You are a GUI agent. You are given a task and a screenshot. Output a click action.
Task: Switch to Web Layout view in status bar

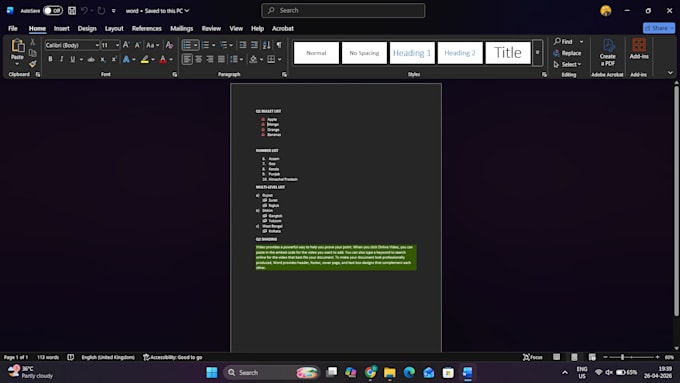click(x=592, y=357)
